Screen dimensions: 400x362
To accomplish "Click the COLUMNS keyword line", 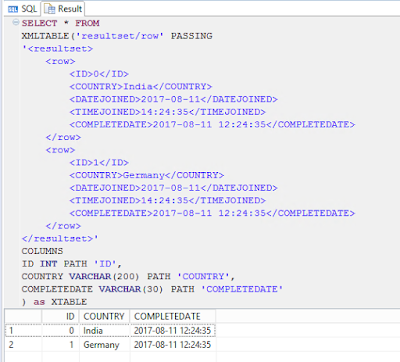I will click(42, 251).
